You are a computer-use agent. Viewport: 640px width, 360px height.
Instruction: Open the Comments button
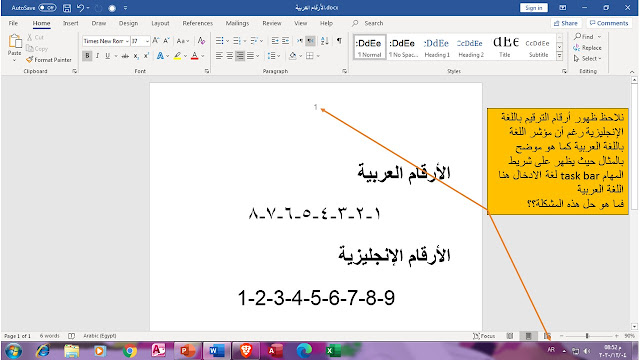609,23
